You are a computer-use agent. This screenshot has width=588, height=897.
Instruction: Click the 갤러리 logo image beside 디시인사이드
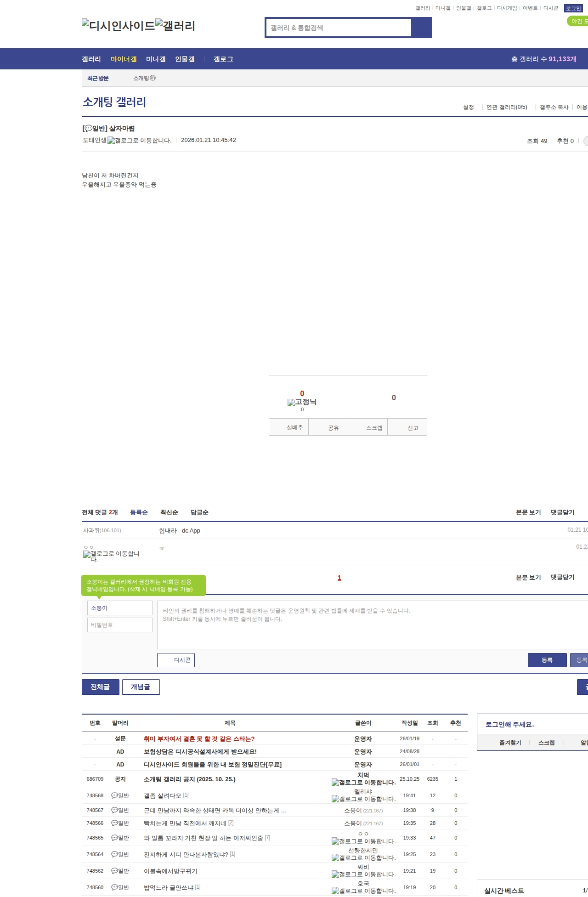pyautogui.click(x=175, y=25)
